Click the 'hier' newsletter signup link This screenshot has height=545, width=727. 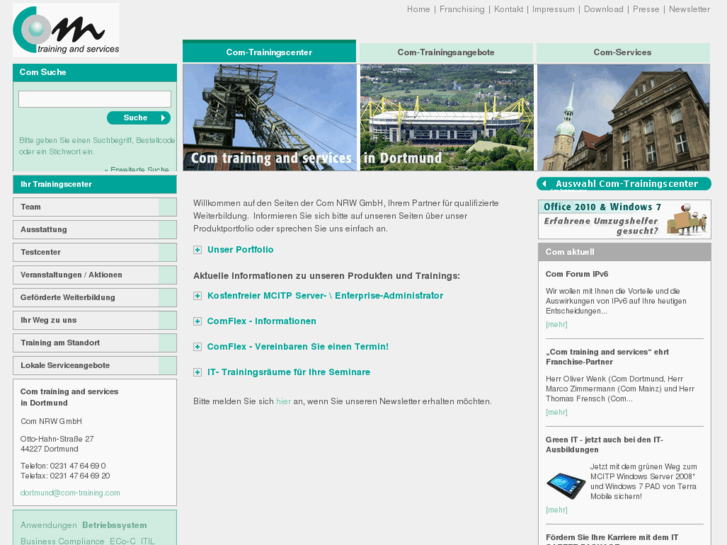coord(283,401)
